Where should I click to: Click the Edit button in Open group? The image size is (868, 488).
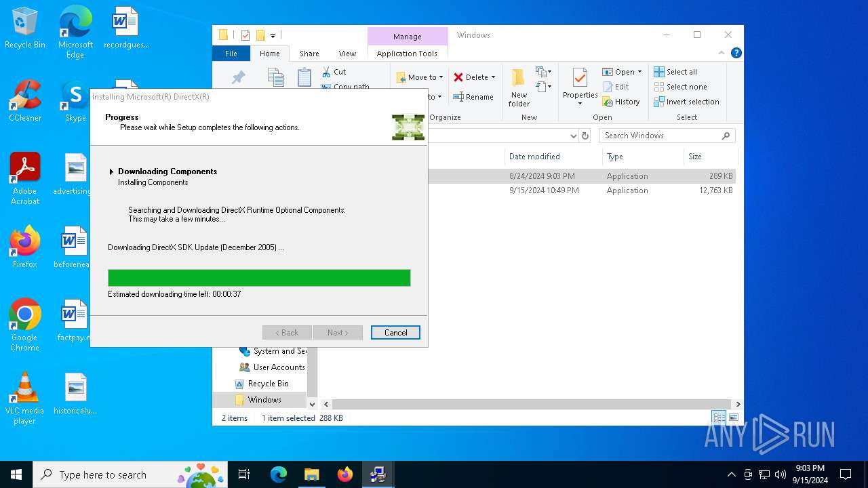(616, 87)
